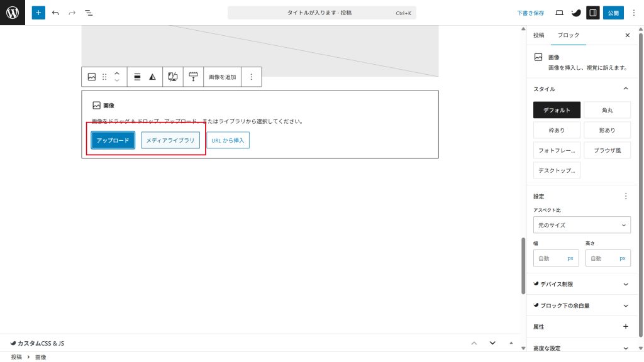Select the 影あり style option
This screenshot has width=644, height=362.
[607, 130]
